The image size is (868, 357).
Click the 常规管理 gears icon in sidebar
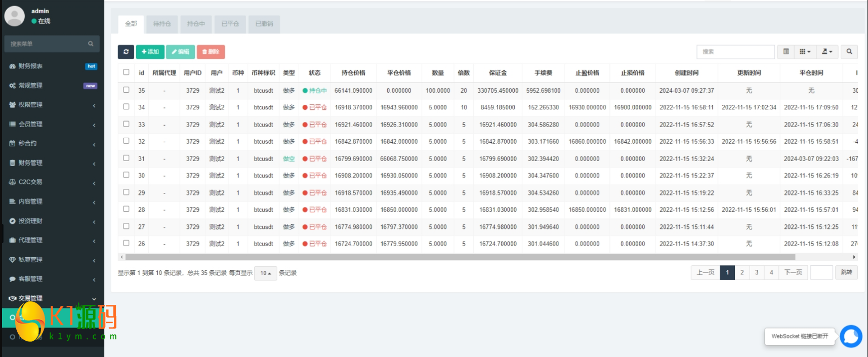pyautogui.click(x=13, y=86)
